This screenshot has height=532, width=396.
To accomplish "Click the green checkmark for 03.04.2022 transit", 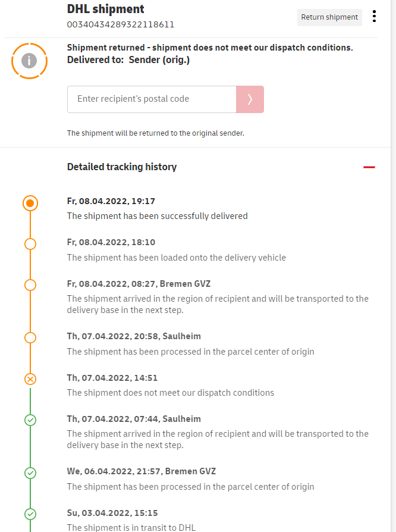I will click(x=31, y=514).
